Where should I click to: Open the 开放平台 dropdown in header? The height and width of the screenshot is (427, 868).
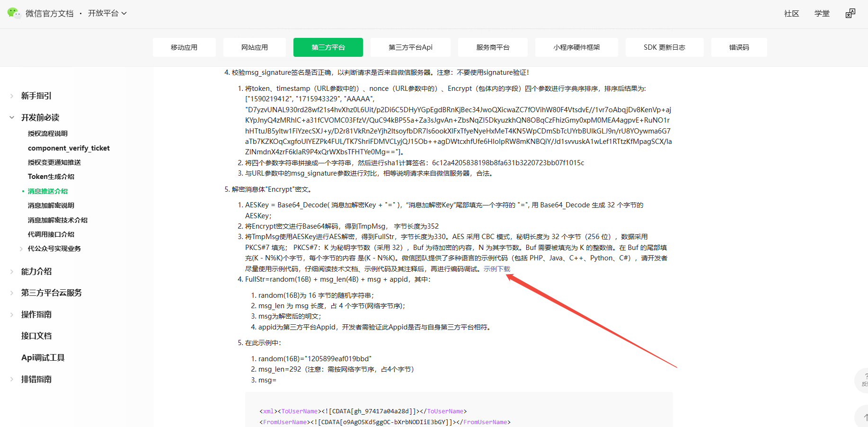tap(107, 13)
